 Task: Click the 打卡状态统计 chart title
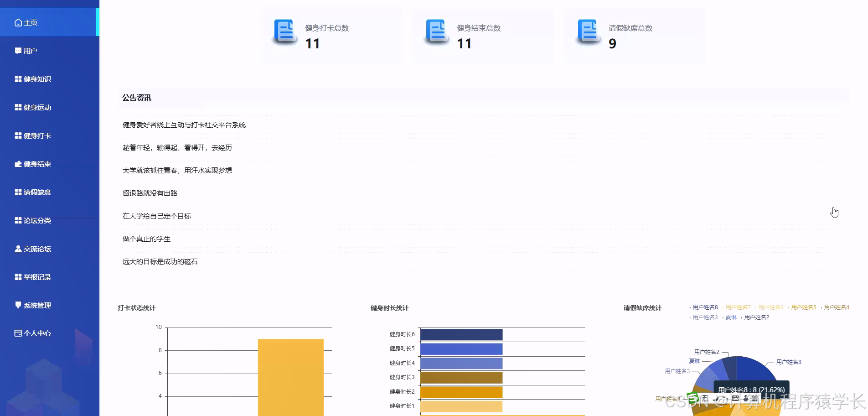pos(137,308)
